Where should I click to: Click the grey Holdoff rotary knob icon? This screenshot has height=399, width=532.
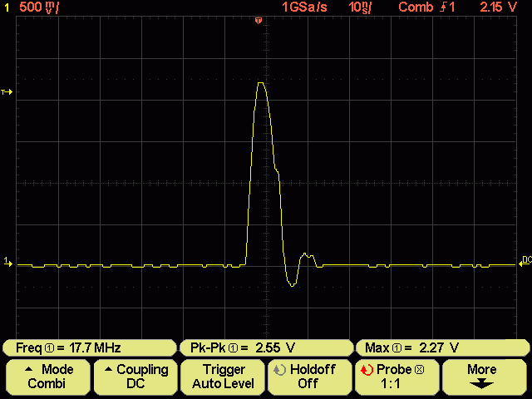point(279,370)
